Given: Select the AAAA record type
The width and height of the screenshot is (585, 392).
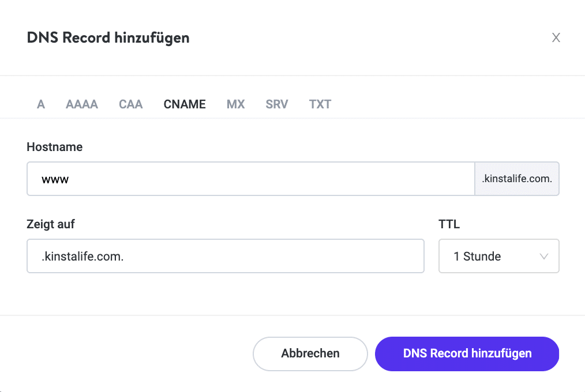Looking at the screenshot, I should coord(81,104).
